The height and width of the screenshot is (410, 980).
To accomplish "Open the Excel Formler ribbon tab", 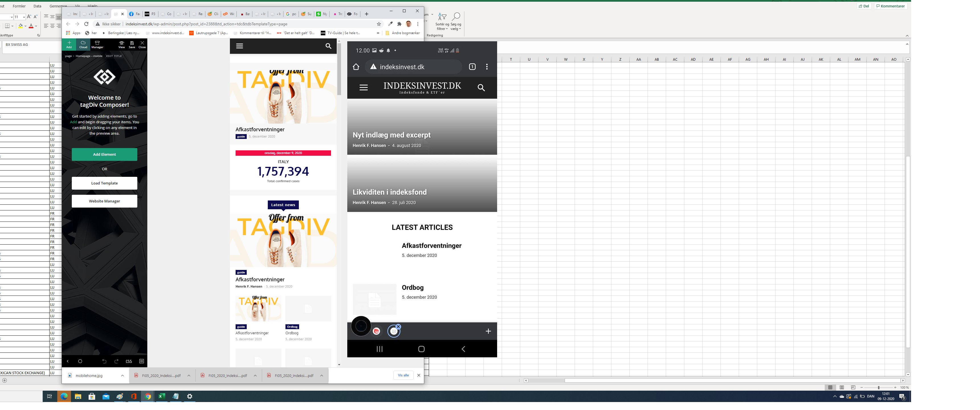I will pos(19,6).
